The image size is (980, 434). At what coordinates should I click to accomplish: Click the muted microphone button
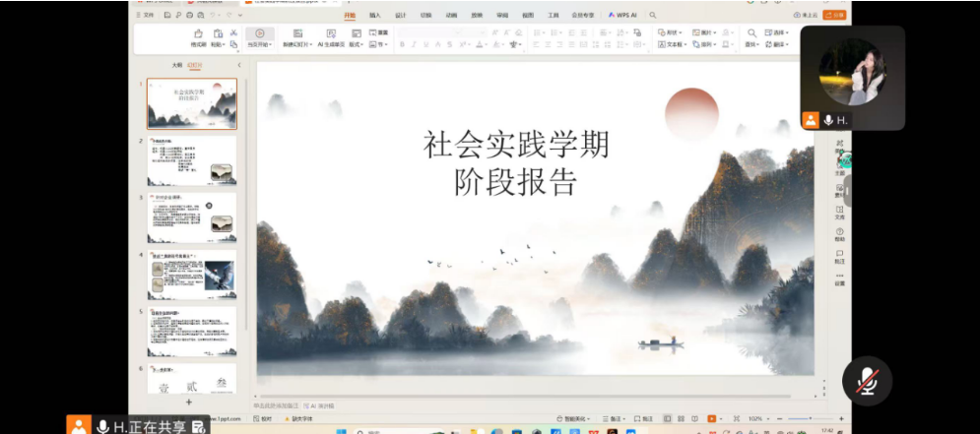[867, 381]
